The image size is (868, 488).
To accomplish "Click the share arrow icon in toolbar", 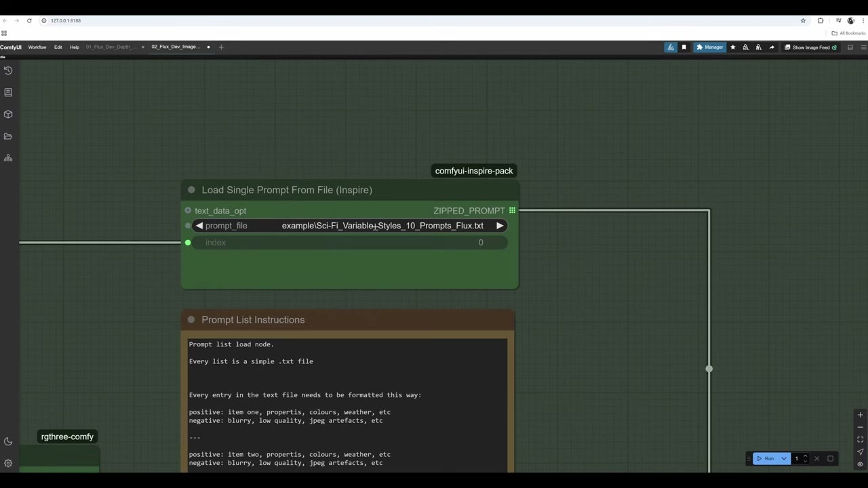I will click(x=772, y=47).
